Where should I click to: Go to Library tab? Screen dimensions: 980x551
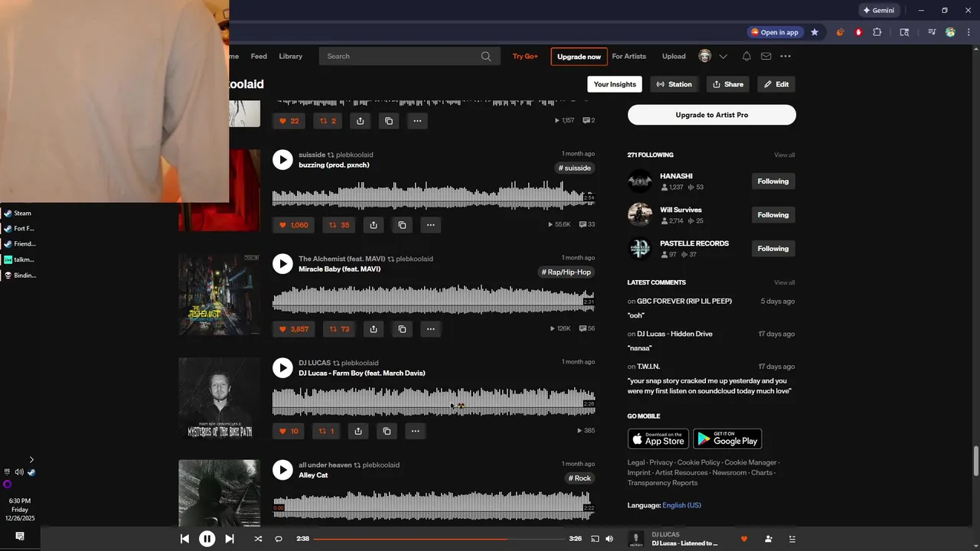291,56
